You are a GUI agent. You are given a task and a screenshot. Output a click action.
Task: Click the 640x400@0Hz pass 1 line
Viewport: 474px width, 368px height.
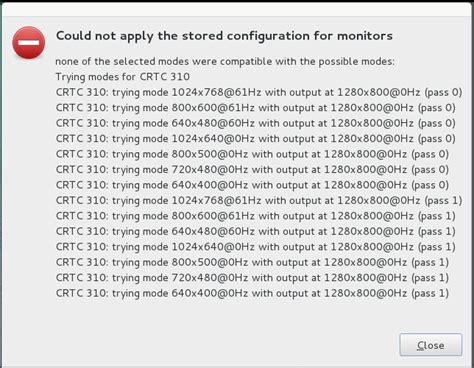tap(252, 293)
